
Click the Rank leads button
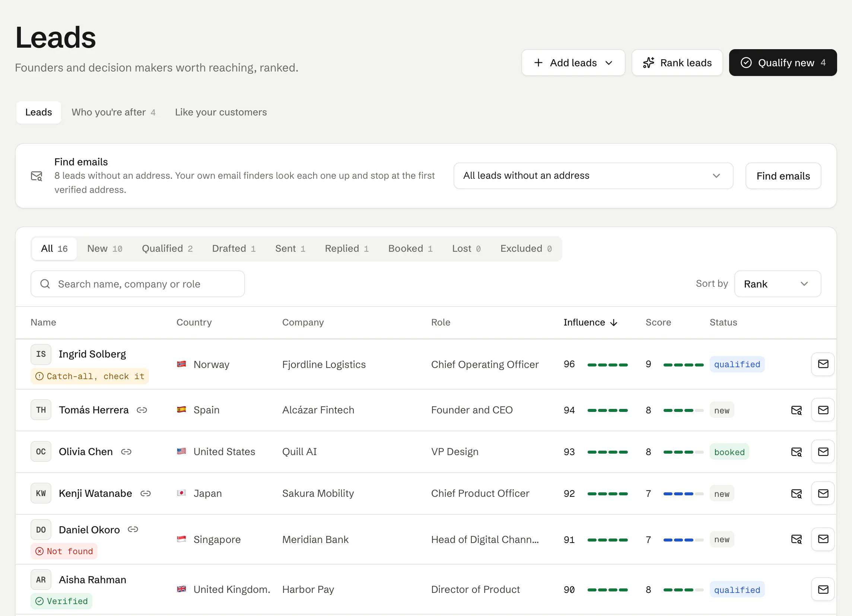[677, 63]
